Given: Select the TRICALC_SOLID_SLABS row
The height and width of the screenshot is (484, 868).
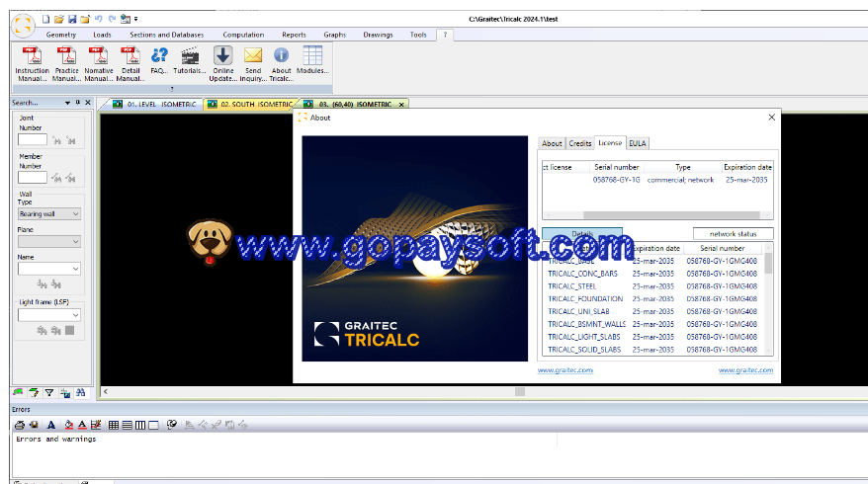Looking at the screenshot, I should point(654,350).
